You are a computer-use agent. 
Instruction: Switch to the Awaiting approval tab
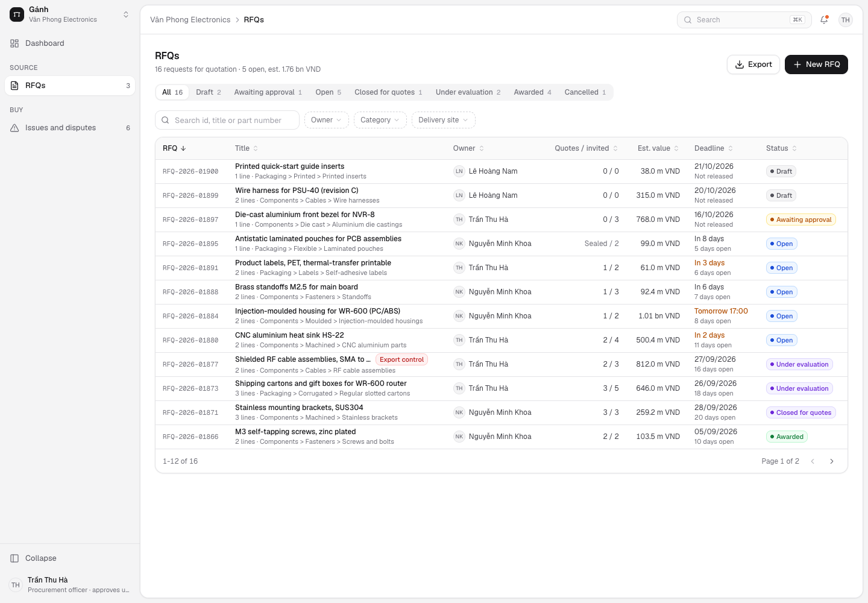click(x=268, y=92)
